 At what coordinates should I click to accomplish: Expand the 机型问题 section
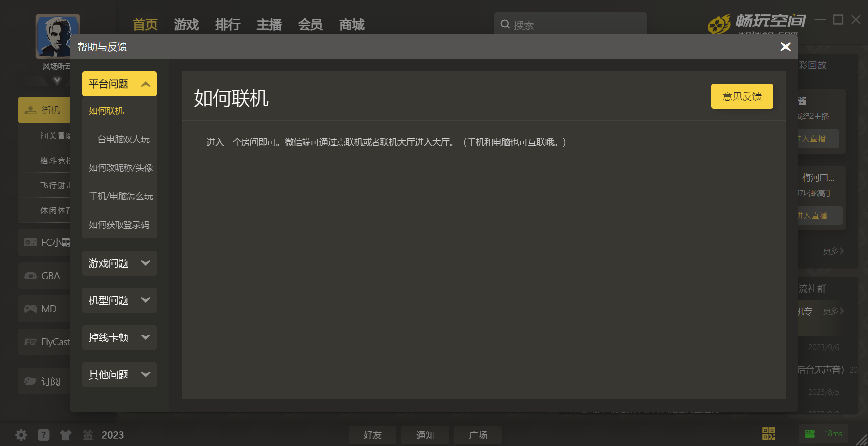pyautogui.click(x=120, y=300)
